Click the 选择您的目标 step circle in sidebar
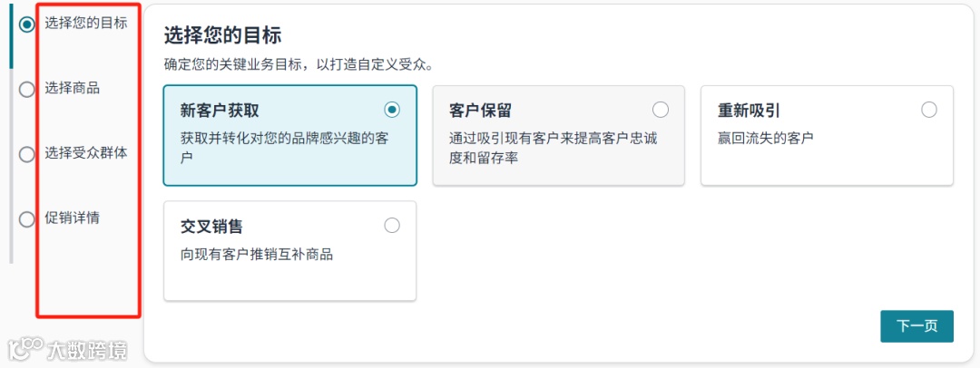 point(27,24)
